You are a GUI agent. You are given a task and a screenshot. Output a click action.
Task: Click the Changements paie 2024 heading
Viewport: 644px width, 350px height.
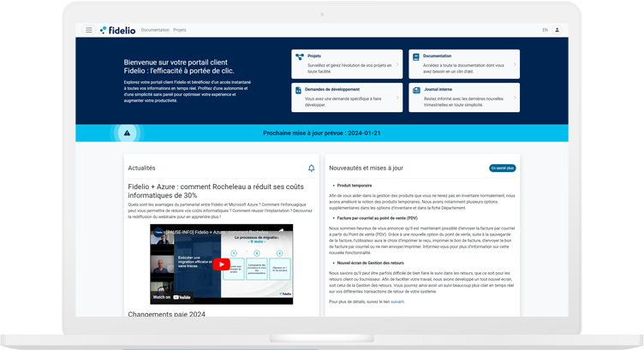click(166, 314)
